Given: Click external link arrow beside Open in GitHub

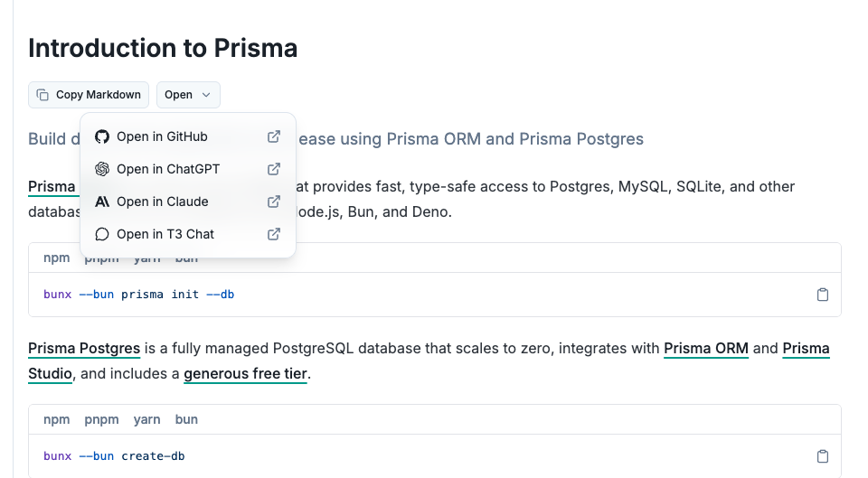Looking at the screenshot, I should click(x=274, y=136).
